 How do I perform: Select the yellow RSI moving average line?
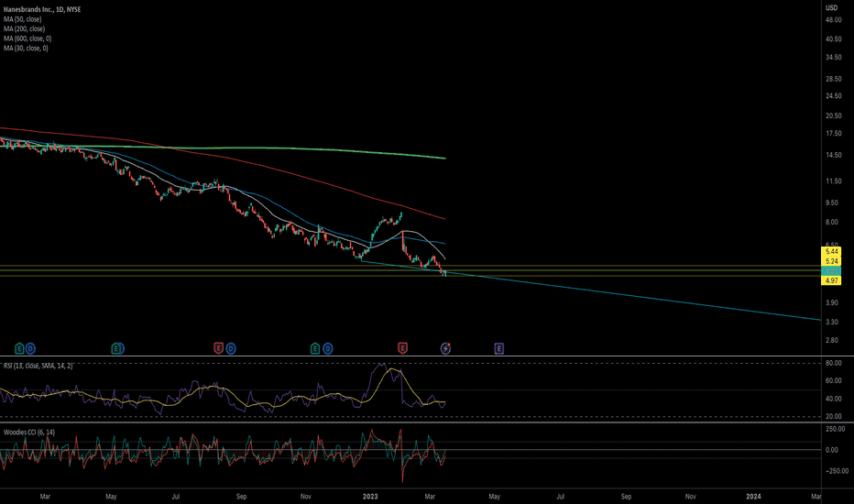(392, 370)
